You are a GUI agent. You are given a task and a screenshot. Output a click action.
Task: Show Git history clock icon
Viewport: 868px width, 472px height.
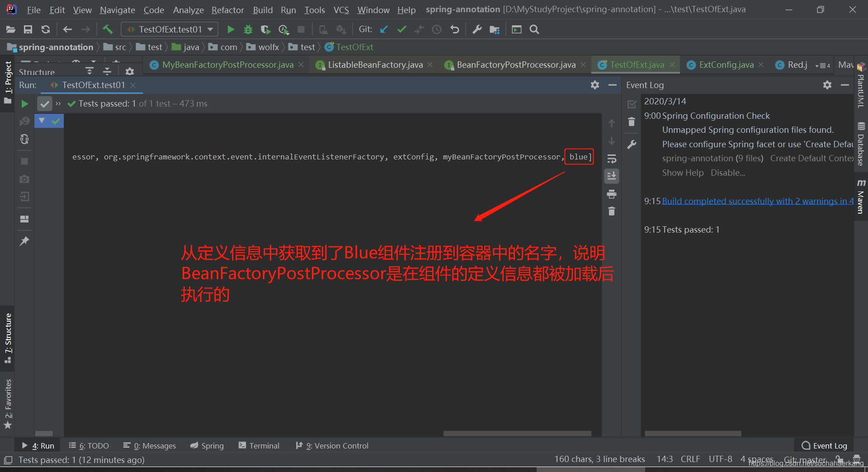click(x=437, y=29)
